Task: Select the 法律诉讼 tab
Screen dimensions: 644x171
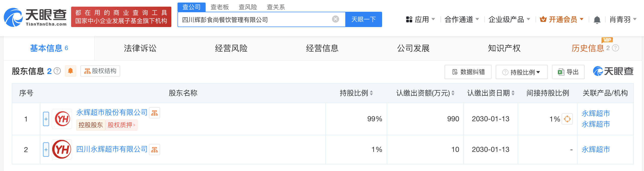Action: [140, 48]
